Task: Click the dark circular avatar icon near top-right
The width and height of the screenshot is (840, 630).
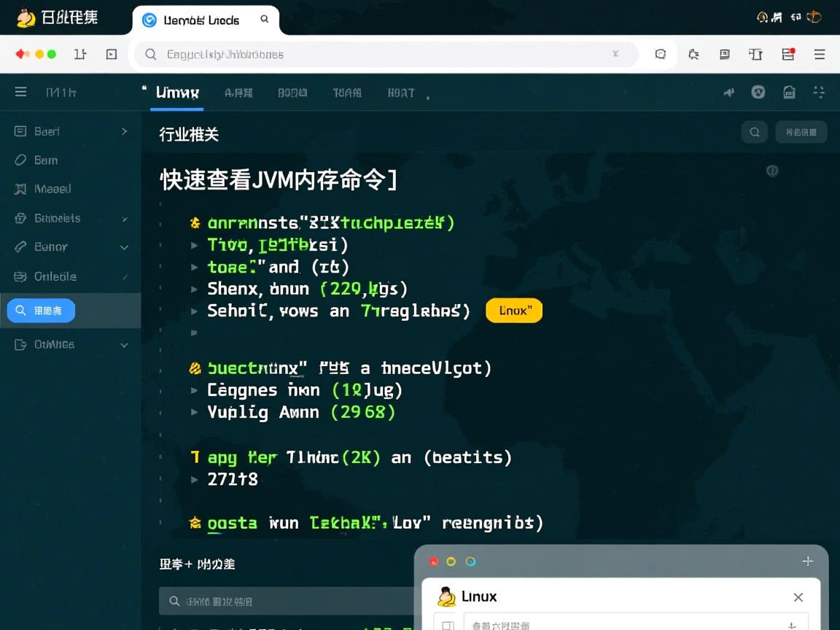Action: (758, 92)
